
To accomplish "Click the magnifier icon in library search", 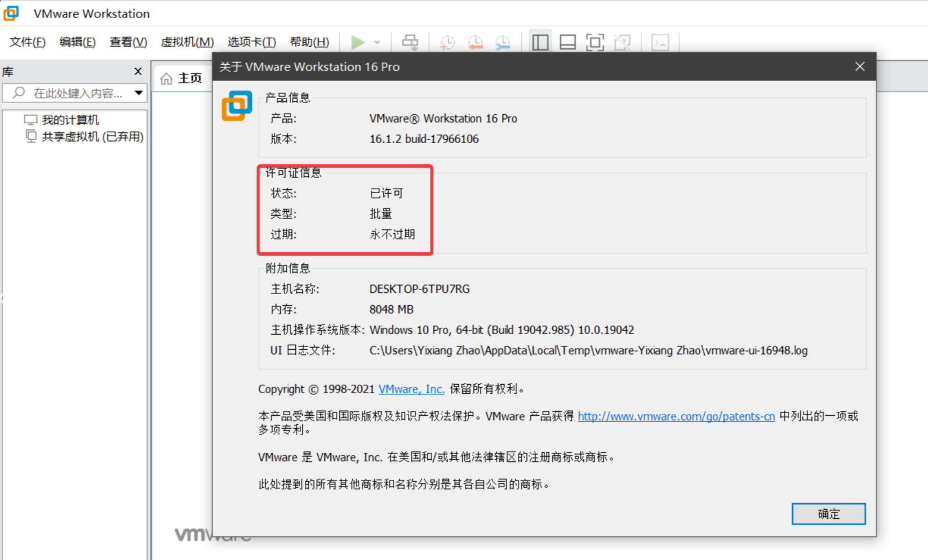I will coord(19,92).
